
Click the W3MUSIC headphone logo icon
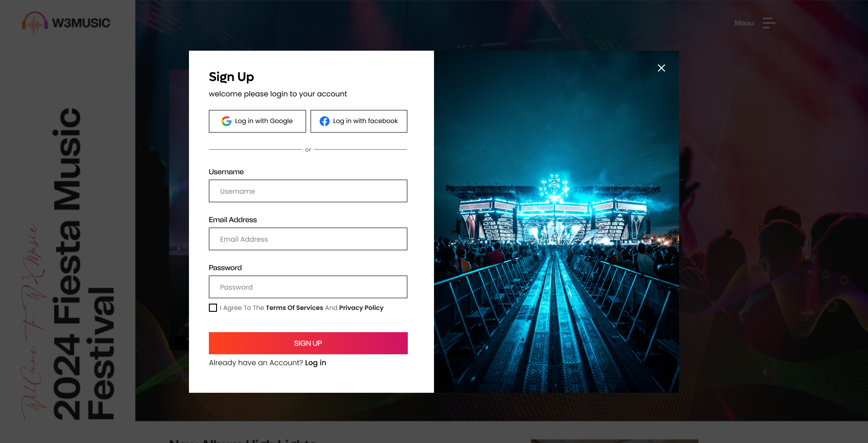pyautogui.click(x=36, y=22)
